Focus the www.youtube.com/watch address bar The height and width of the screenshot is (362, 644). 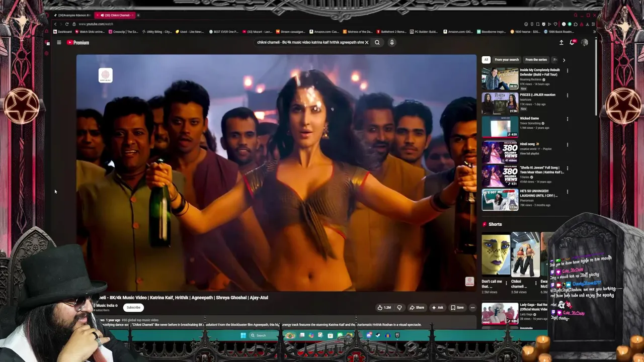coord(96,24)
